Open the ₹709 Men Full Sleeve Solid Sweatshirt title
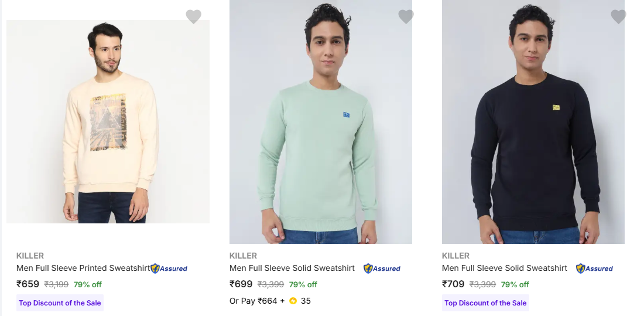This screenshot has height=316, width=644. 505,268
